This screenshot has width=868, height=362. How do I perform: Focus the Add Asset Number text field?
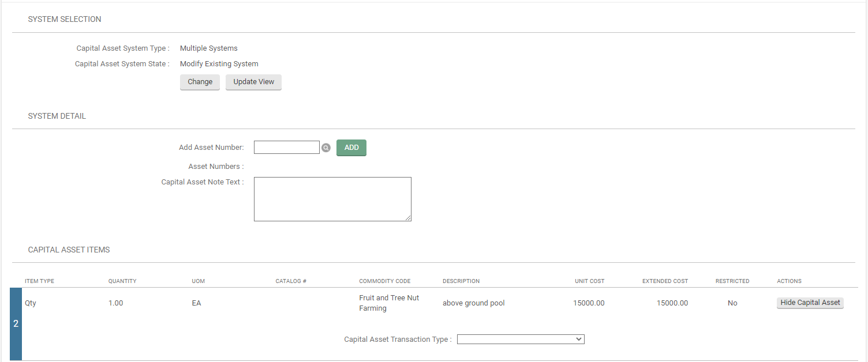(286, 148)
